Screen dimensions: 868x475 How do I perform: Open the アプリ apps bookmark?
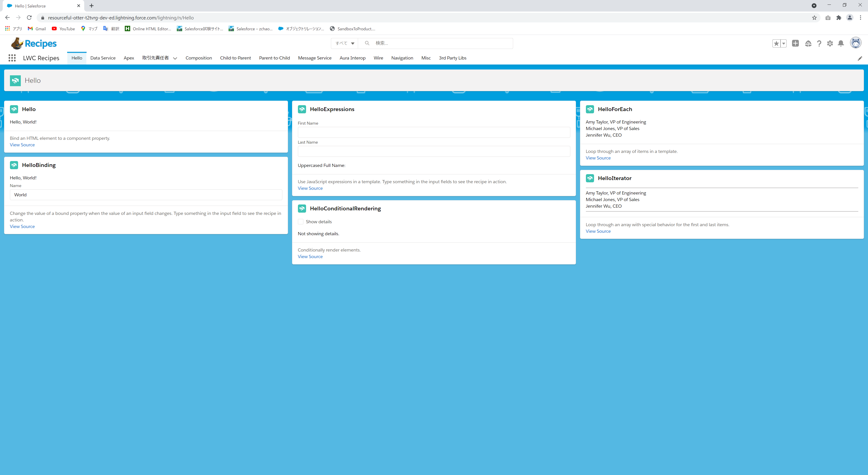(14, 29)
